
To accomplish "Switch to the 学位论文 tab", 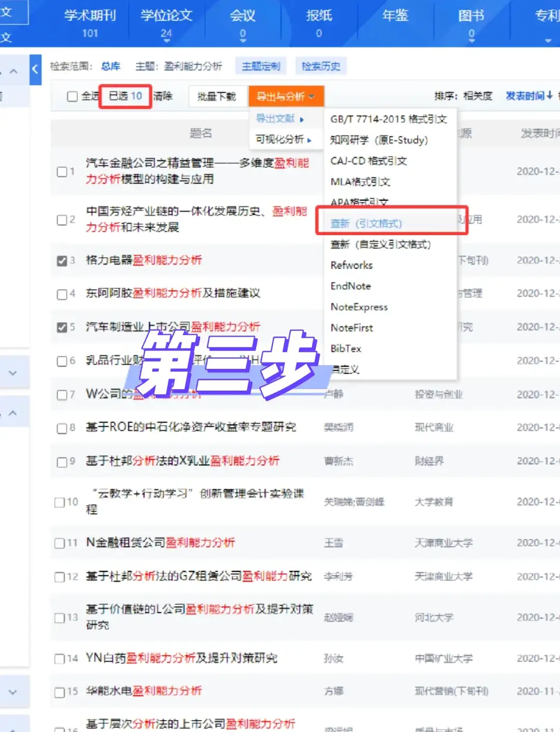I will (166, 16).
